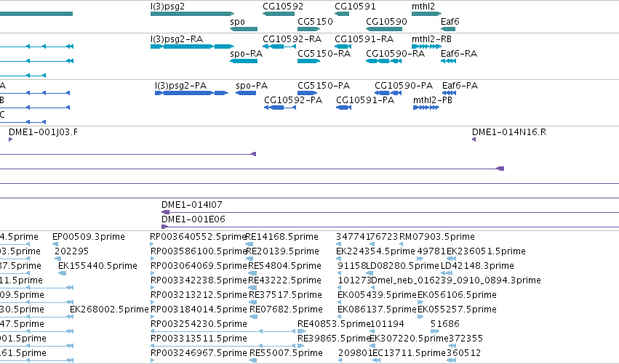Select EST RE07682.5prime
This screenshot has width=619, height=364.
[x=286, y=310]
